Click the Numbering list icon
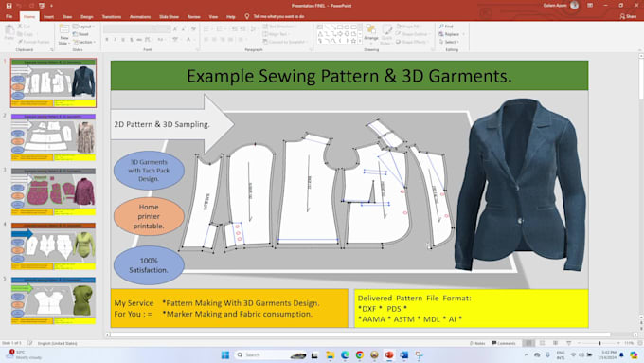Screen dimensions: 644x363 pyautogui.click(x=221, y=28)
